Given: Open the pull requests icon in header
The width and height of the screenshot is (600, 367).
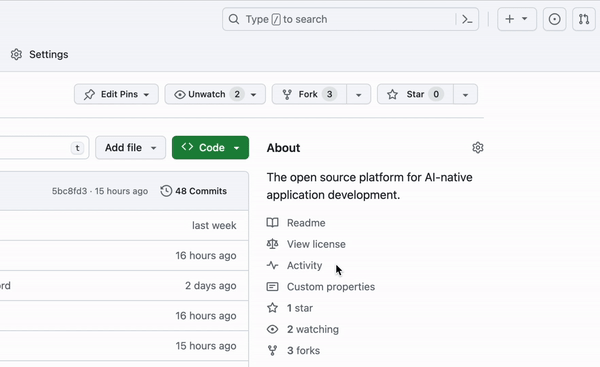Looking at the screenshot, I should 584,19.
